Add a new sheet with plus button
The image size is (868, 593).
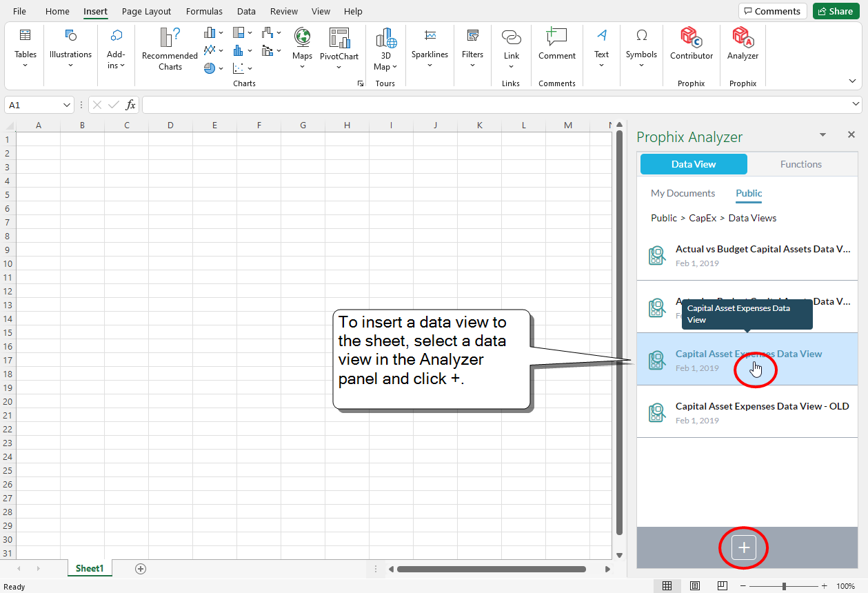141,569
